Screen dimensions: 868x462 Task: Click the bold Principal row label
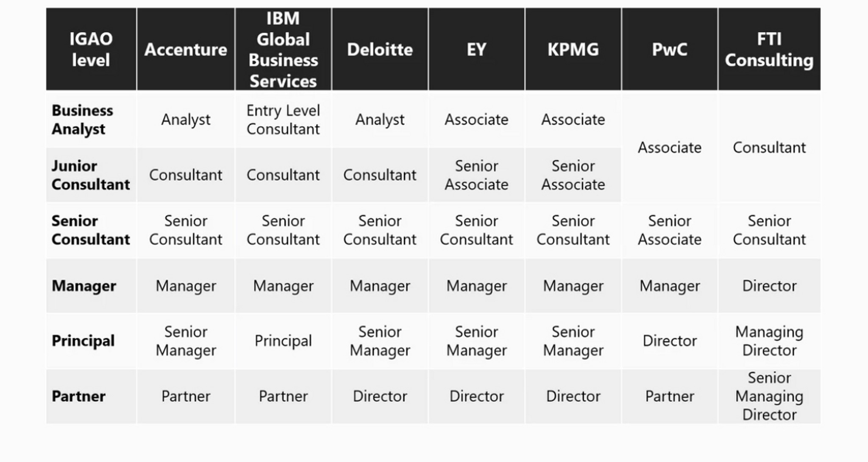[x=83, y=341]
